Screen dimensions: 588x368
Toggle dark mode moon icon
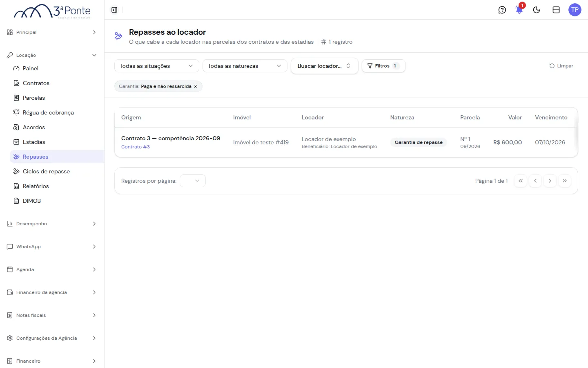537,10
